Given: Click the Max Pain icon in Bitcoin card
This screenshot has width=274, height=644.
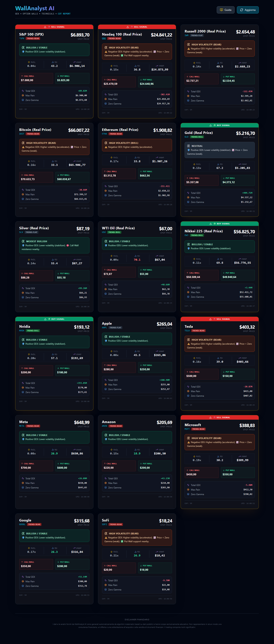Looking at the screenshot, I should pos(23,195).
